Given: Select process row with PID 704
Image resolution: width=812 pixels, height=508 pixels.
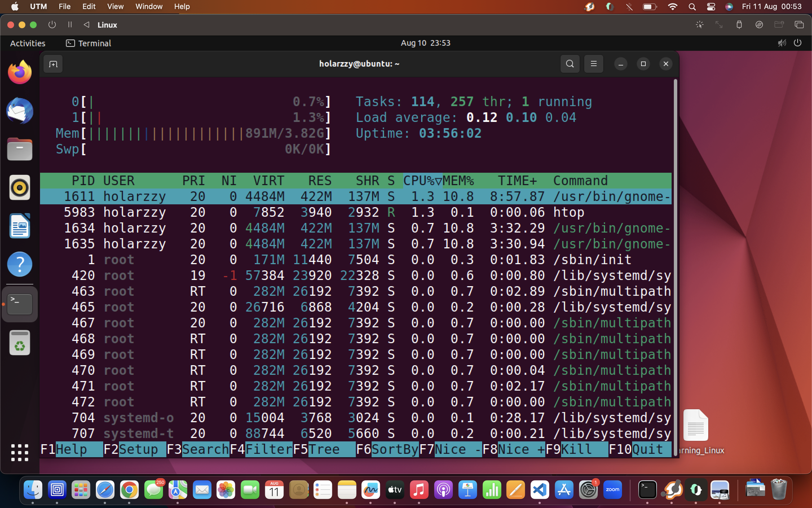Looking at the screenshot, I should click(x=356, y=418).
